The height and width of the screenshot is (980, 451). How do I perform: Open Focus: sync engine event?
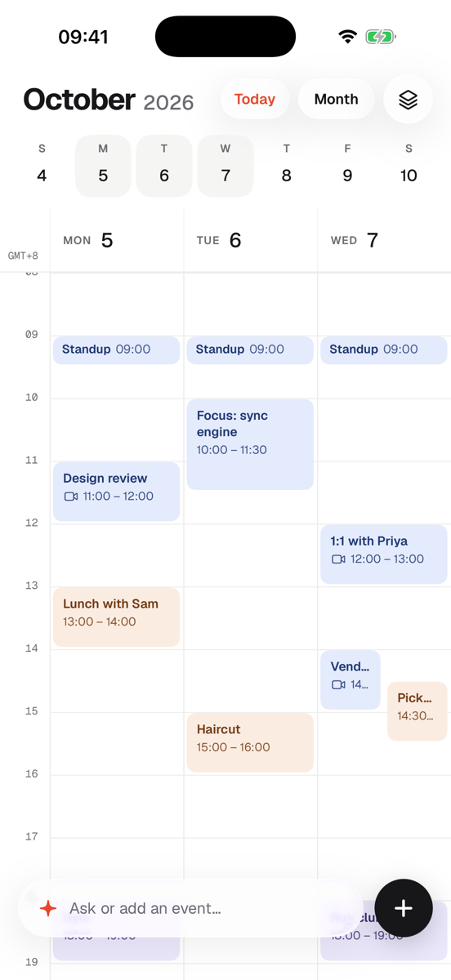point(250,444)
